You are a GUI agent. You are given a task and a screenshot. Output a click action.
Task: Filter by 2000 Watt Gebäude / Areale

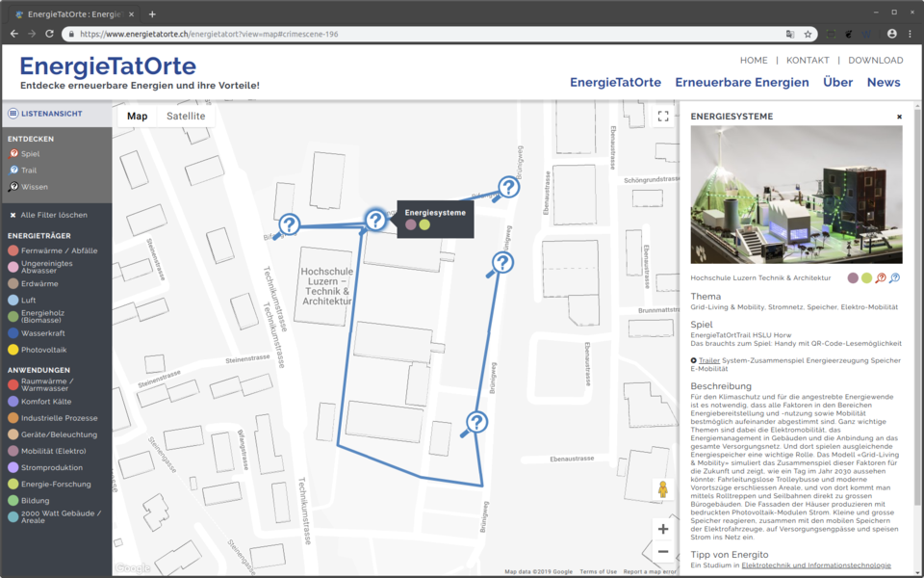[54, 517]
